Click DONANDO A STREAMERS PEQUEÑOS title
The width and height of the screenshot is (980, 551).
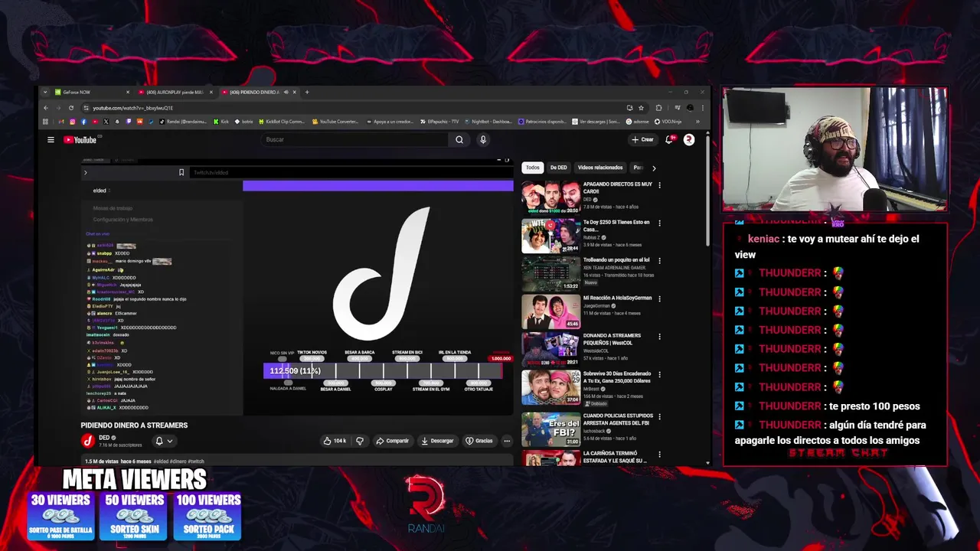[612, 338]
